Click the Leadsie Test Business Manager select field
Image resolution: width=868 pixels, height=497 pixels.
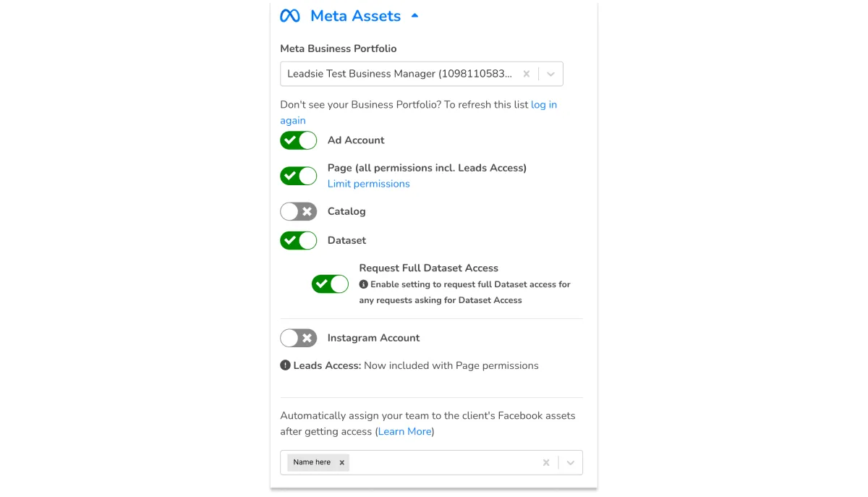click(422, 74)
